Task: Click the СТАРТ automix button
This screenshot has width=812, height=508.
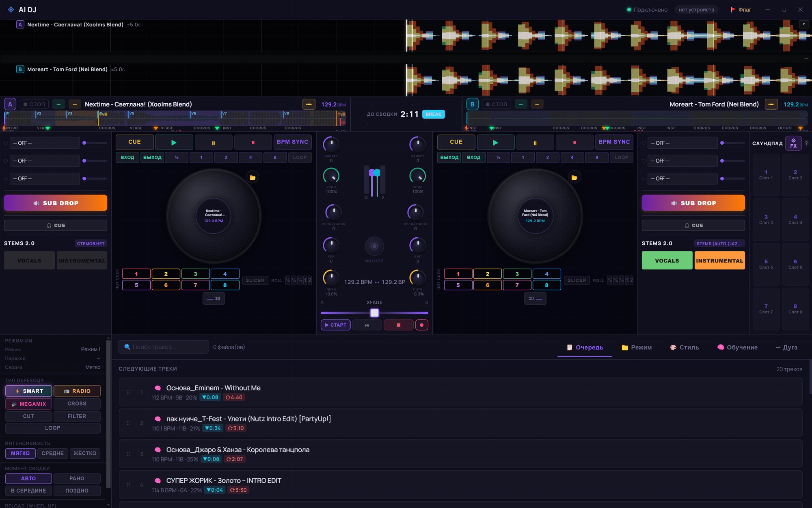Action: tap(336, 325)
